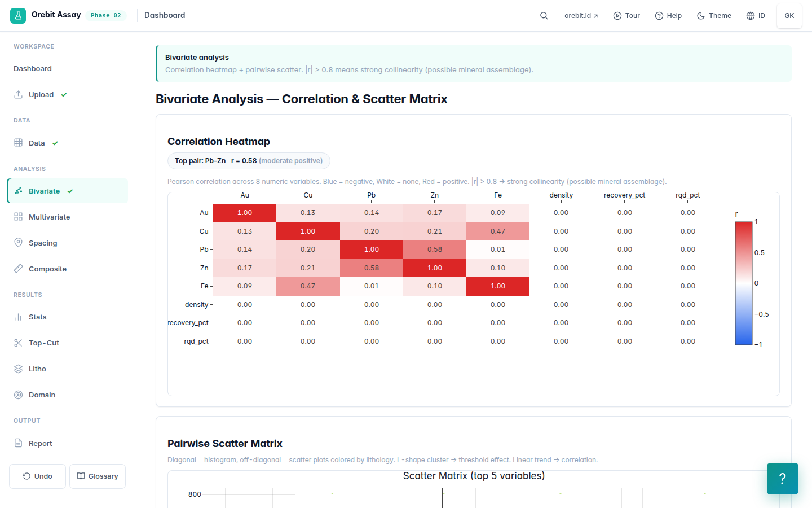Click the Bivariate scatter icon
The height and width of the screenshot is (508, 812).
coord(19,191)
